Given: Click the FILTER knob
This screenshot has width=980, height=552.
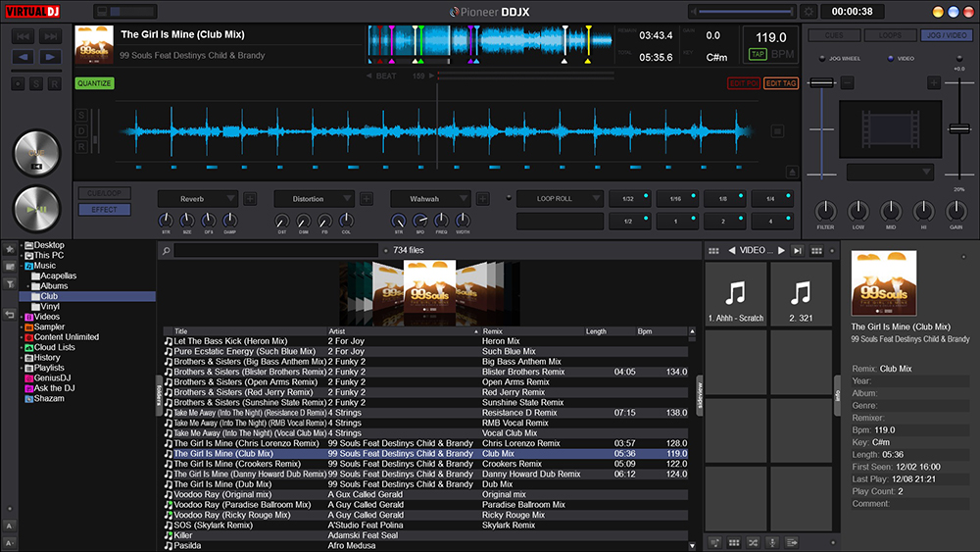Looking at the screenshot, I should [x=825, y=211].
